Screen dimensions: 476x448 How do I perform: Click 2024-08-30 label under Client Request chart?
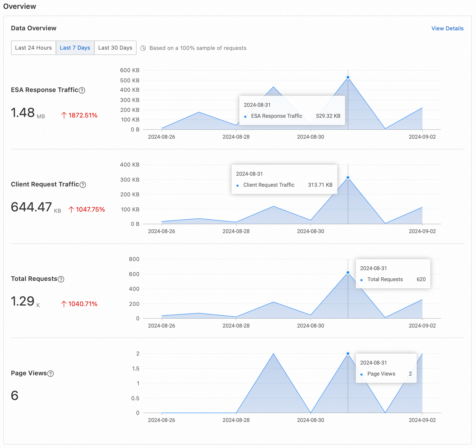310,231
